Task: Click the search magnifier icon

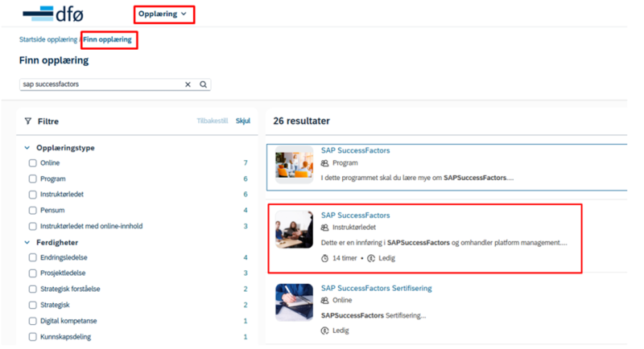Action: (x=203, y=84)
